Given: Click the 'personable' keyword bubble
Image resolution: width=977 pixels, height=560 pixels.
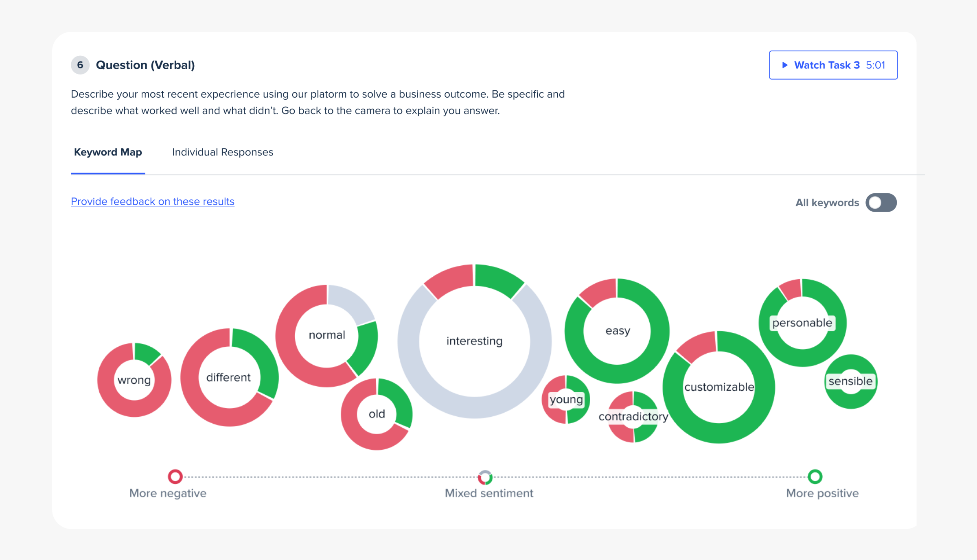Looking at the screenshot, I should (803, 323).
